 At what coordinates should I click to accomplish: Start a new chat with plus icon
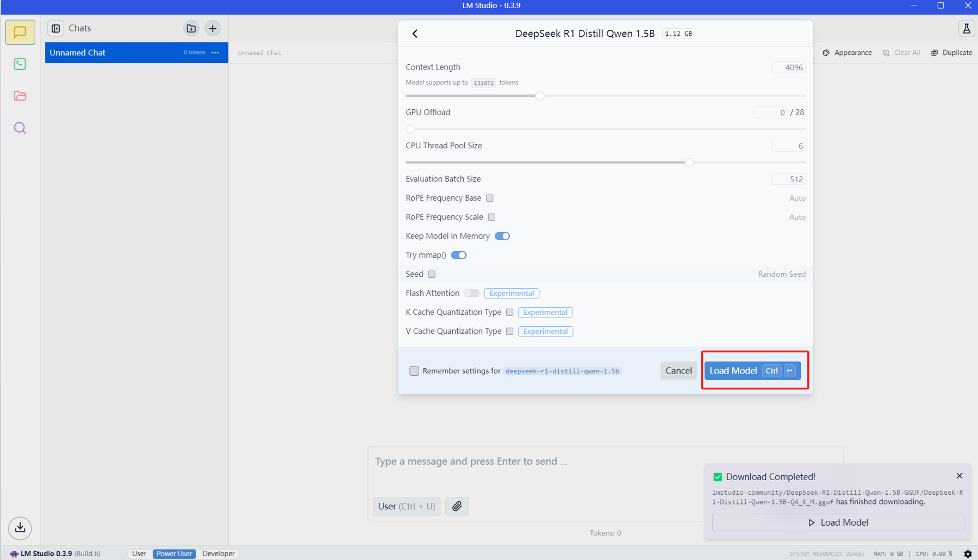click(x=213, y=28)
